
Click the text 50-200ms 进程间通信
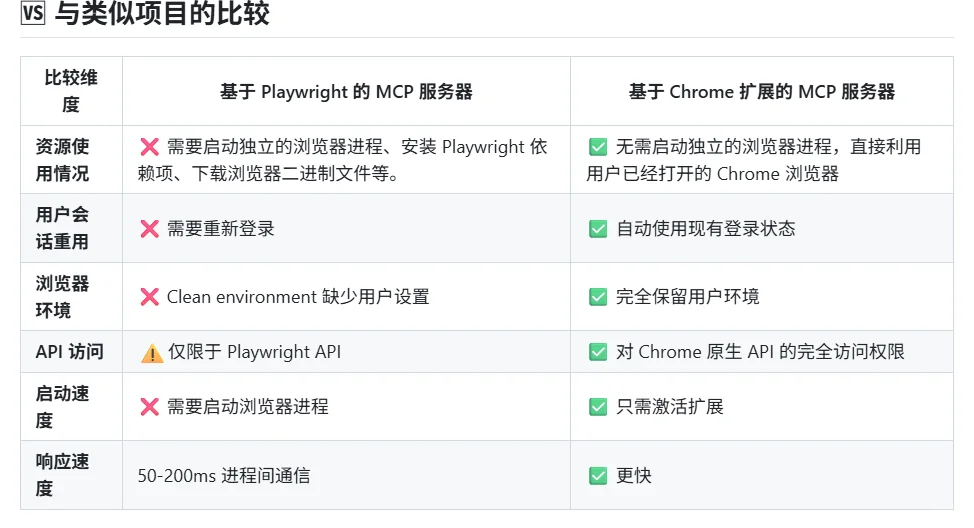[x=224, y=476]
